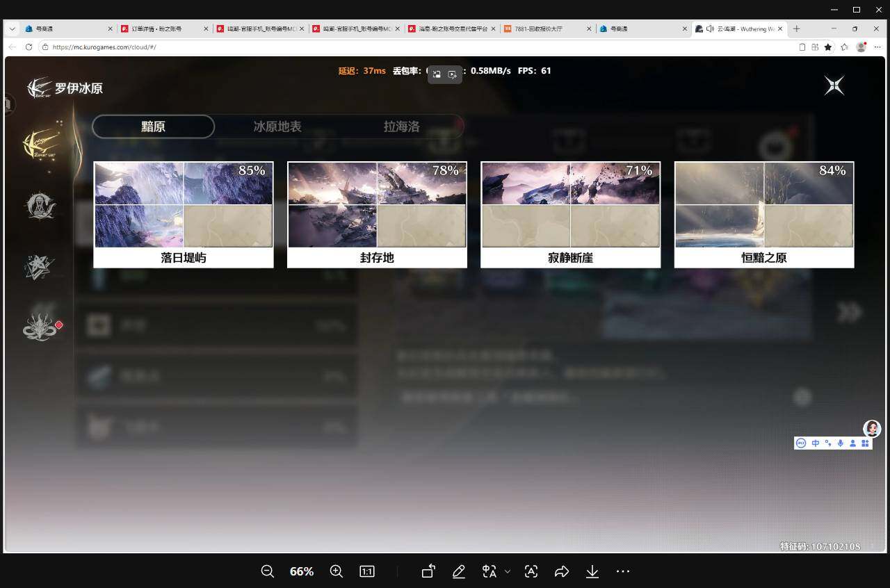Open the 落日堤屿 area card
The image size is (890, 588).
(184, 215)
